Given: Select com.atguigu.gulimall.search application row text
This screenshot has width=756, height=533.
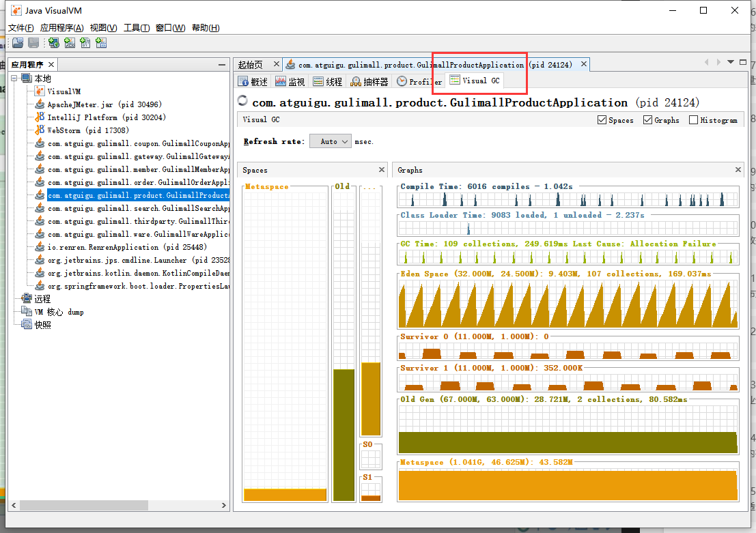Looking at the screenshot, I should coord(139,208).
